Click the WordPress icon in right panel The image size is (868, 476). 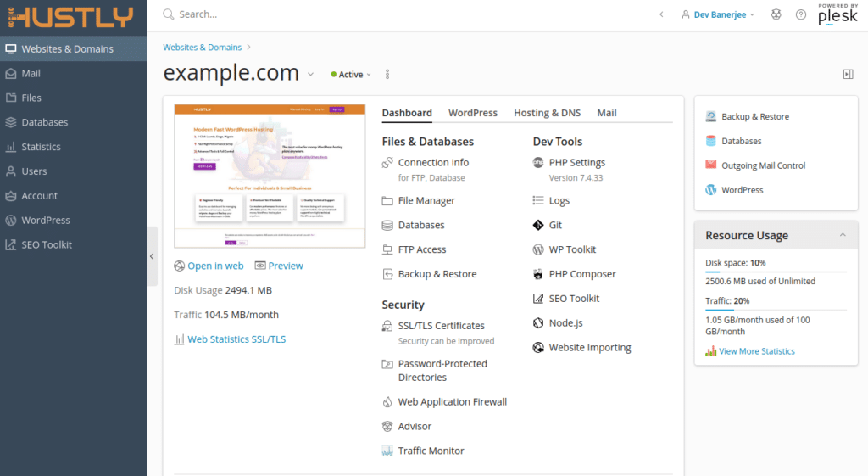(711, 189)
